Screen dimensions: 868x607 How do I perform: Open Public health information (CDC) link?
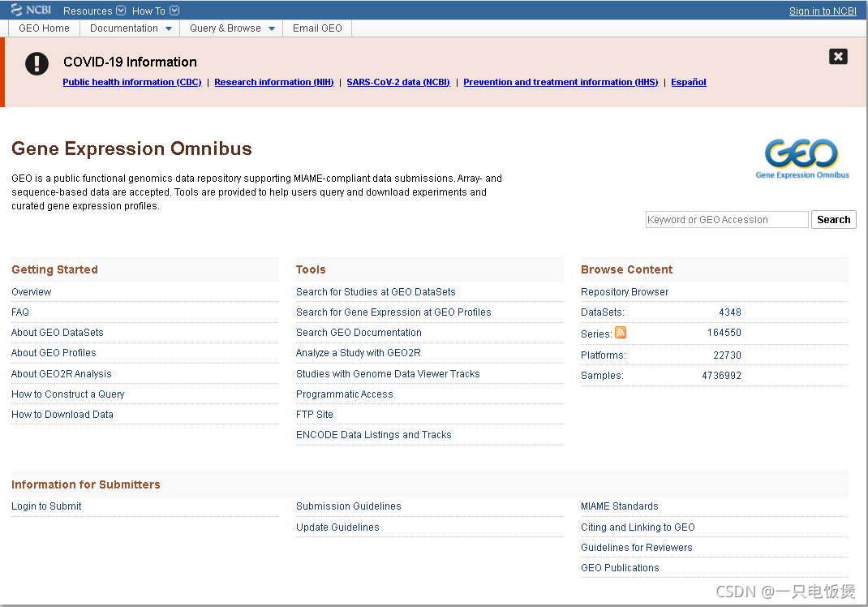click(132, 82)
